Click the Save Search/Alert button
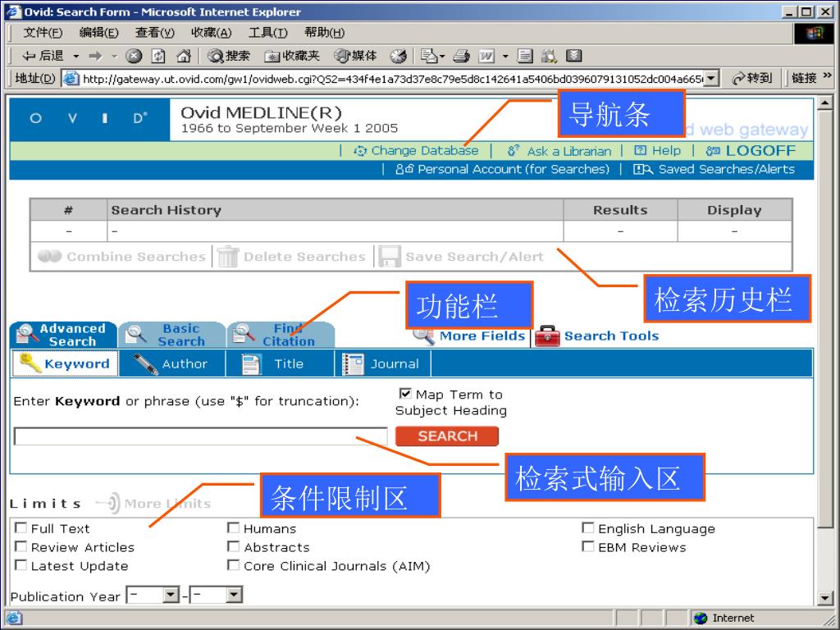Image resolution: width=840 pixels, height=630 pixels. pyautogui.click(x=461, y=257)
